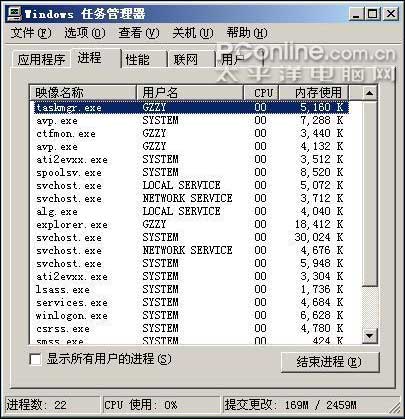Sort by 内存使用 column header
Screen dimensions: 405x419
click(314, 93)
